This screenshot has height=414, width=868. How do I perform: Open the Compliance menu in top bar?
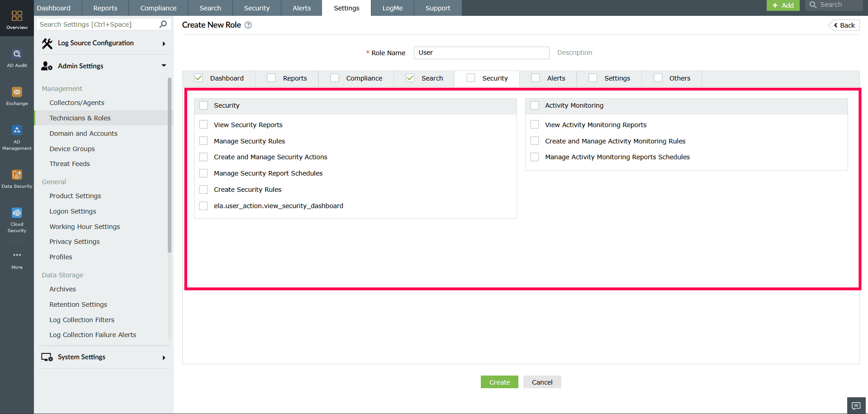[158, 8]
